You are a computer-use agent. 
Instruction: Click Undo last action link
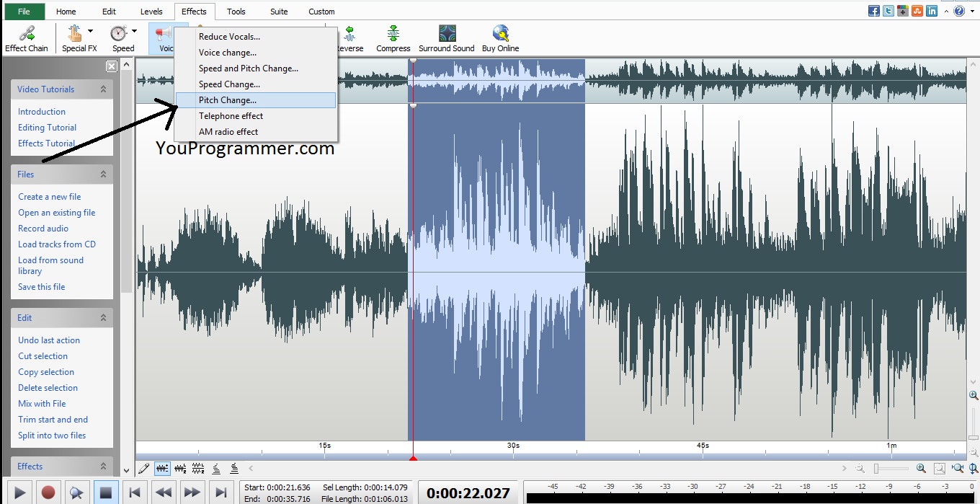(49, 340)
